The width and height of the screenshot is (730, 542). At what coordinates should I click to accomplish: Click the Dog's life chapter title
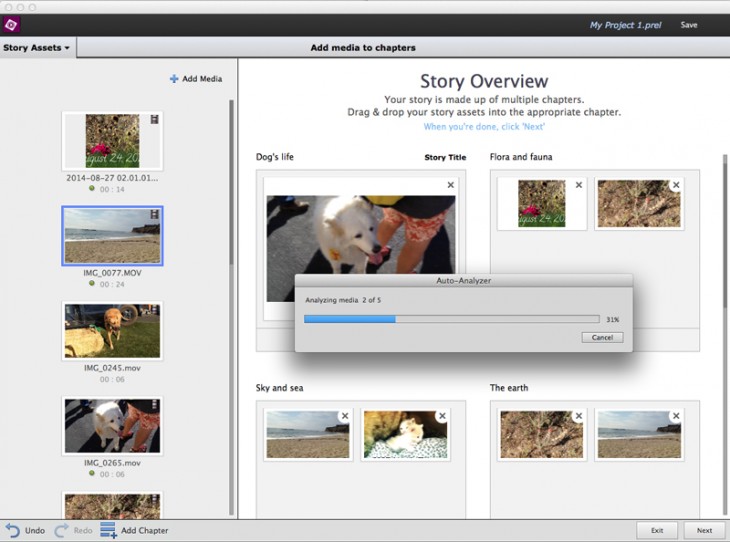pos(275,157)
